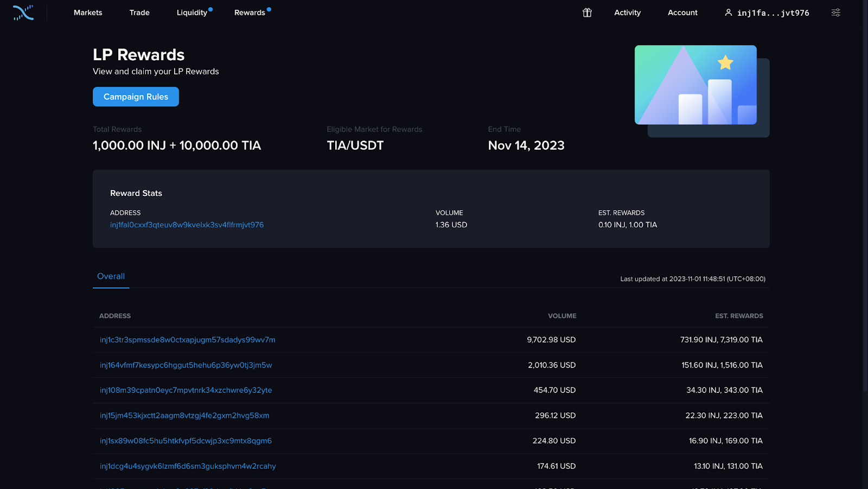Open the Account page
This screenshot has width=868, height=489.
click(682, 12)
